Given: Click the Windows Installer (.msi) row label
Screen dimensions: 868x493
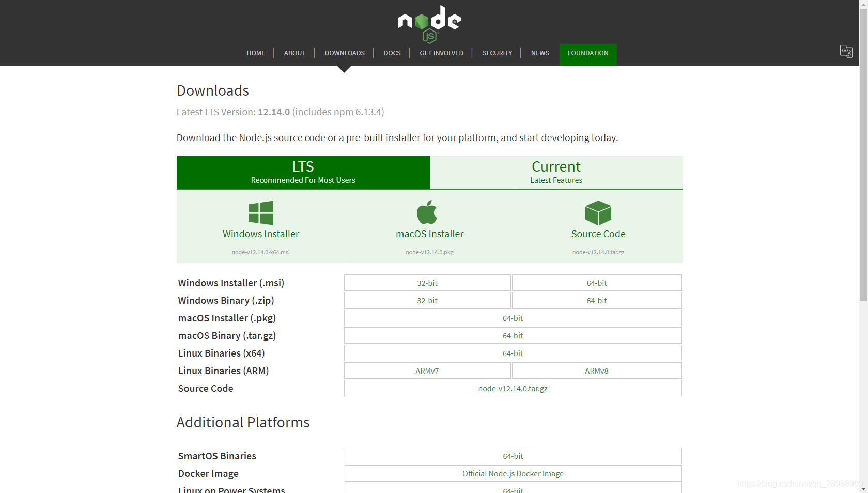Looking at the screenshot, I should tap(231, 283).
